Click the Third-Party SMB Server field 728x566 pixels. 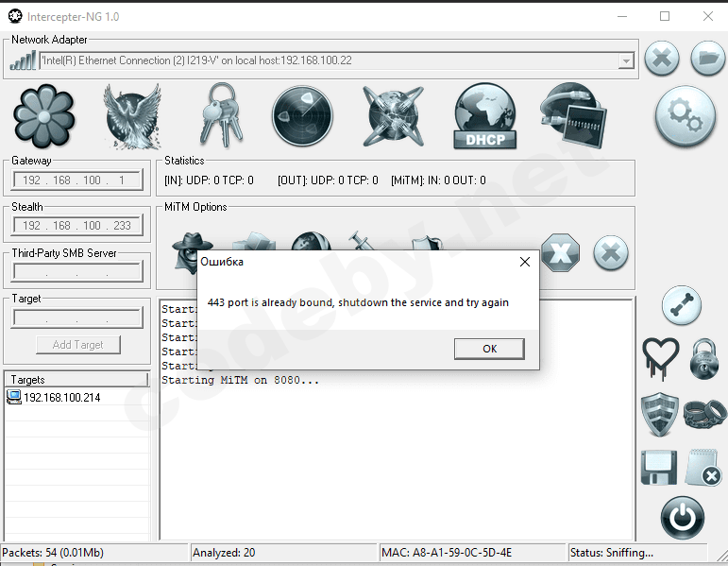pyautogui.click(x=77, y=271)
